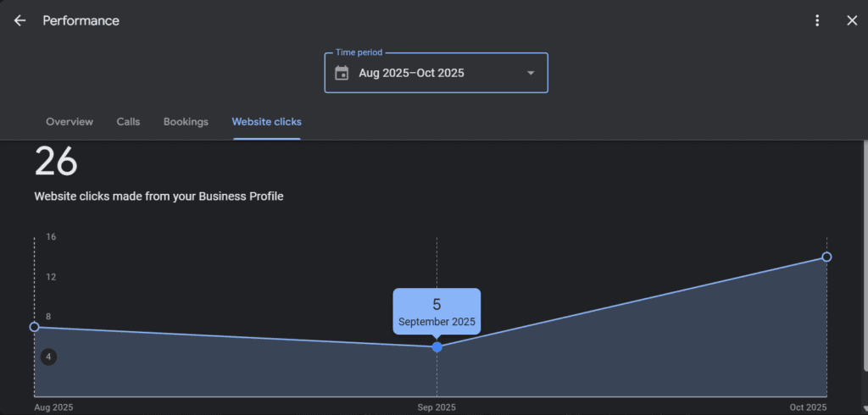This screenshot has height=415, width=868.
Task: Select the Website clicks tab
Action: (266, 122)
